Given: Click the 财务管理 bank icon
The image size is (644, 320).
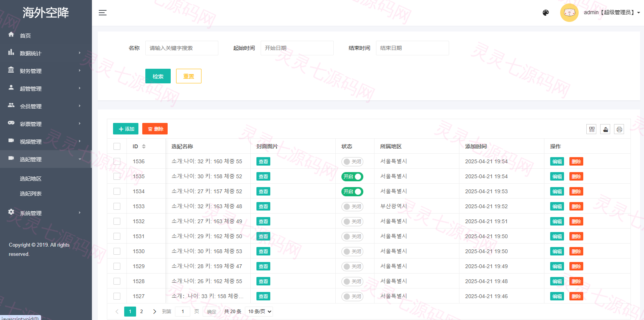Looking at the screenshot, I should (x=11, y=70).
